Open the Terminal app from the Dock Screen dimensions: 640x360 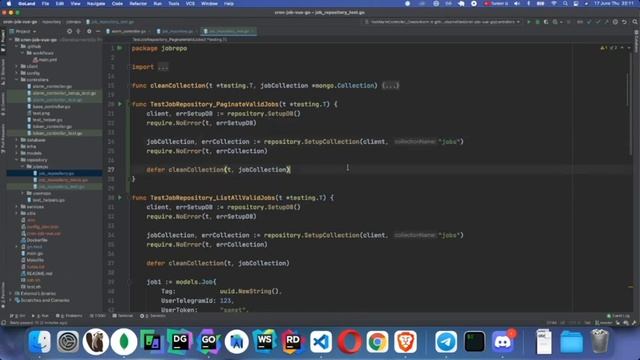tap(474, 341)
